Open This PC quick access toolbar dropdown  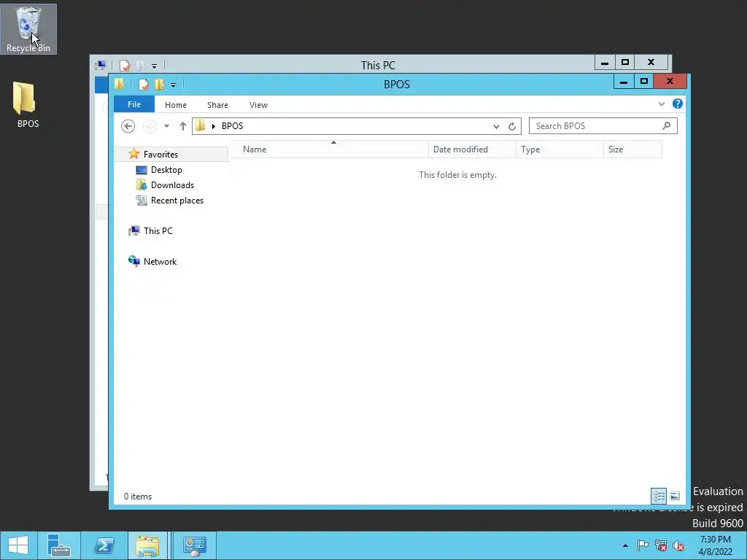click(x=154, y=66)
